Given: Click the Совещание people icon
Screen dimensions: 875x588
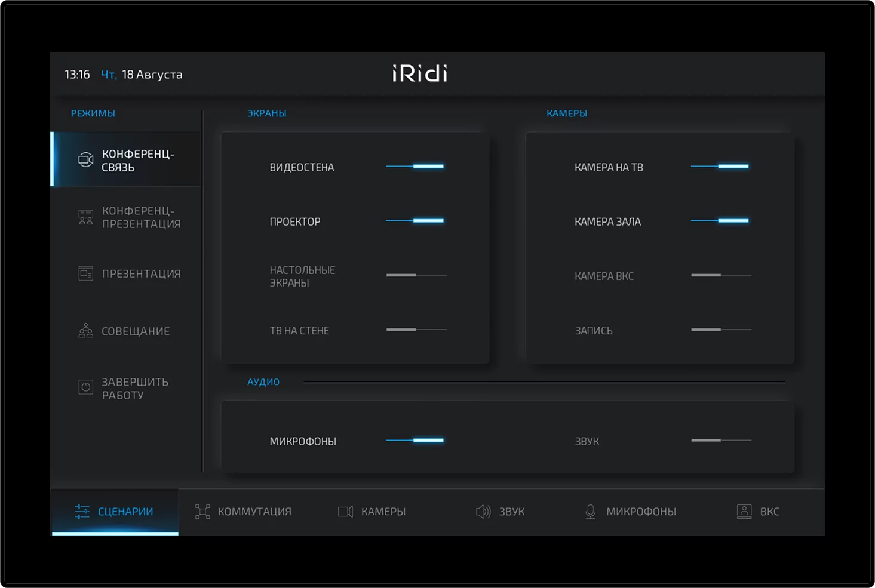Looking at the screenshot, I should coord(85,330).
